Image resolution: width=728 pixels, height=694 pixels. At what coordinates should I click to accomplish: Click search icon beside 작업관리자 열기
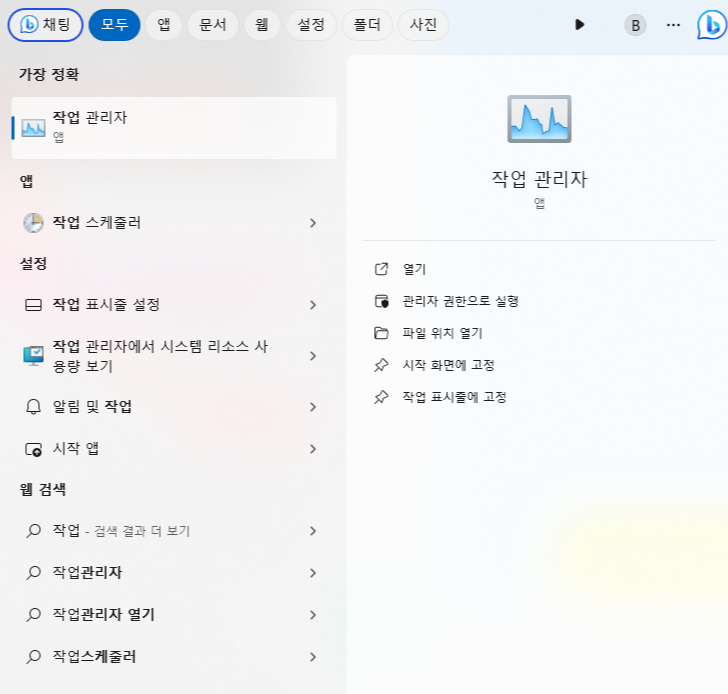click(x=33, y=615)
